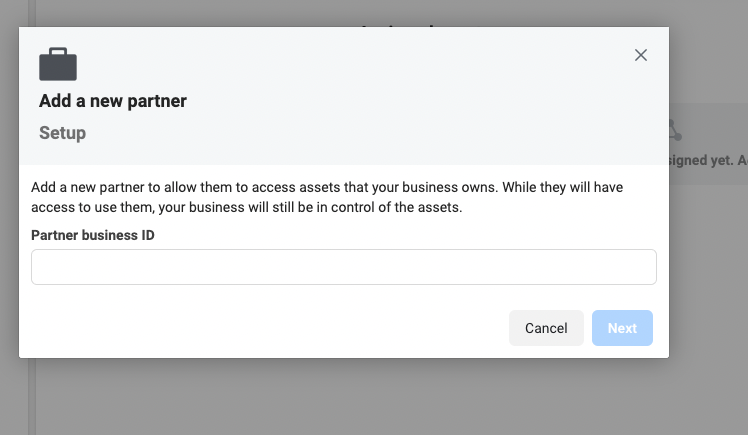Click the dimmed backdrop below the dialog
The height and width of the screenshot is (435, 748).
(350, 398)
